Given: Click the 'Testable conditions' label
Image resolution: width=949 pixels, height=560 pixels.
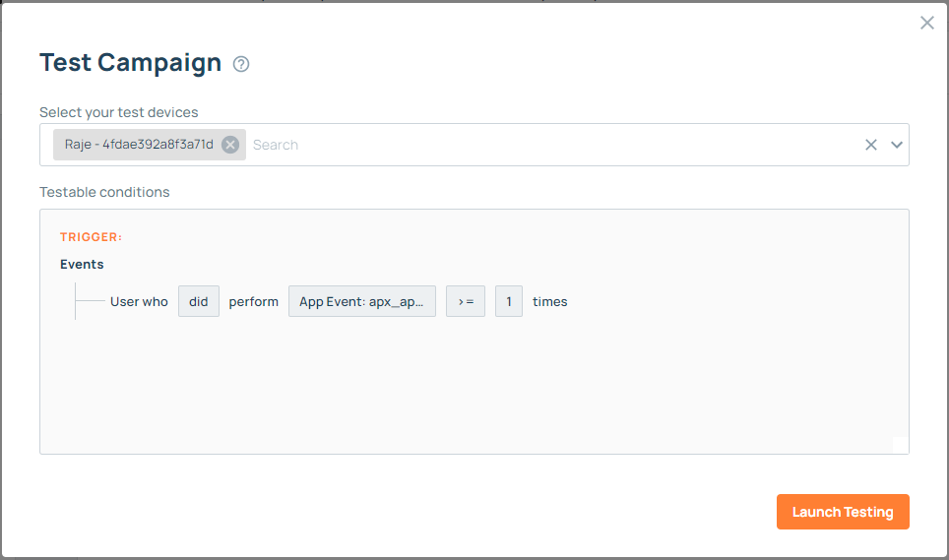Looking at the screenshot, I should tap(104, 192).
